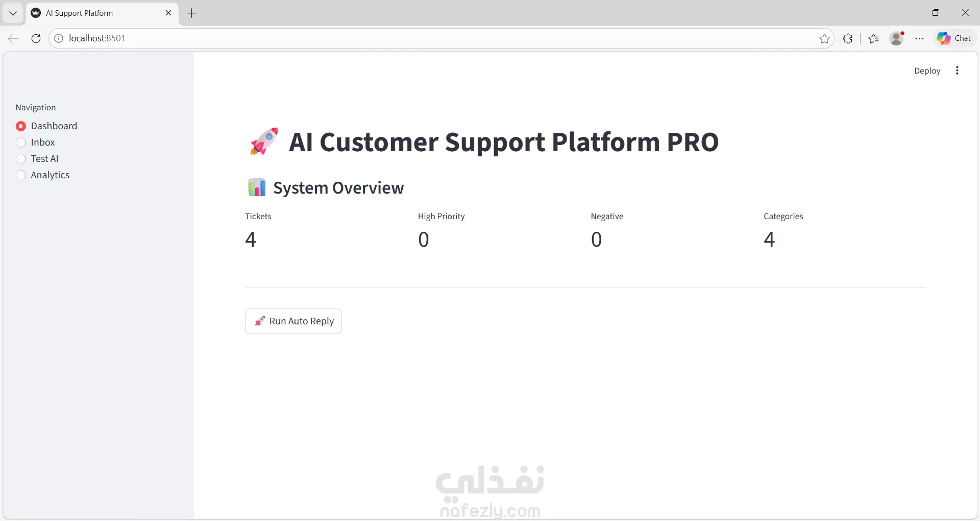Bookmark page with the star icon
Screen dimensions: 980x521
coord(824,38)
